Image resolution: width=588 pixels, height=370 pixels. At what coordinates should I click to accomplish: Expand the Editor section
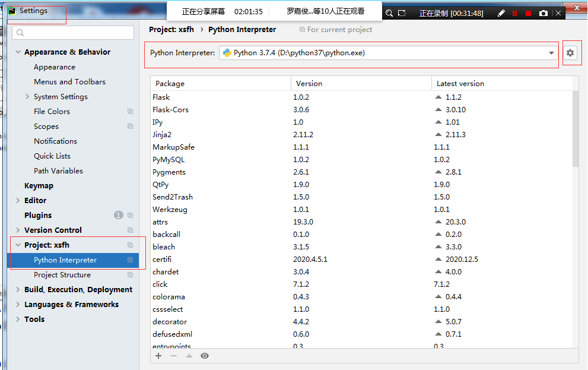[x=18, y=200]
